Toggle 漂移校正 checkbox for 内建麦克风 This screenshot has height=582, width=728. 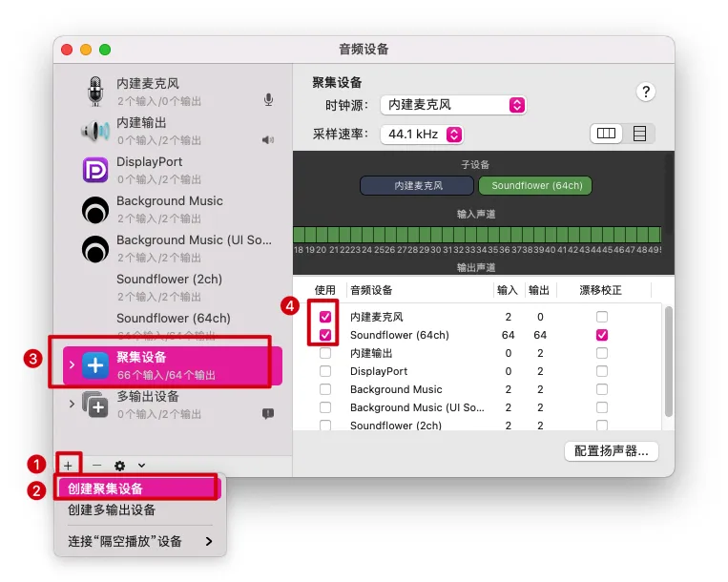click(x=602, y=317)
